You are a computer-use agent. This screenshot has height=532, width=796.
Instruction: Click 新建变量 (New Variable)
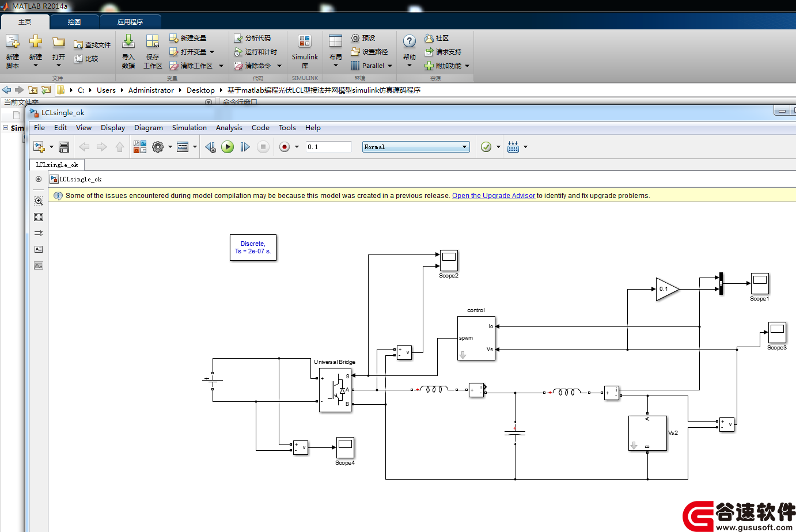click(x=188, y=38)
